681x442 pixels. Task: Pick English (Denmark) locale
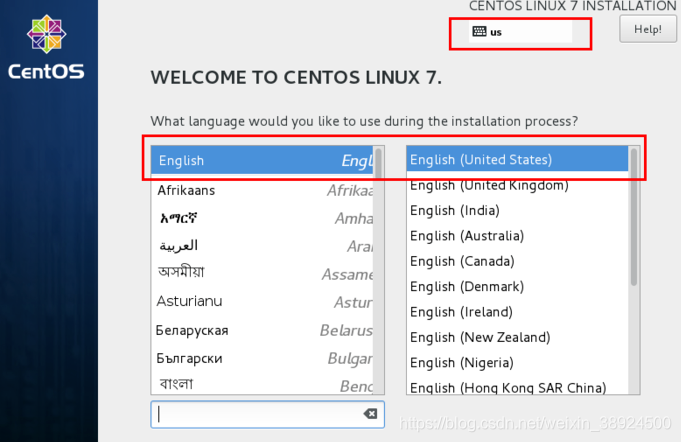(x=517, y=287)
